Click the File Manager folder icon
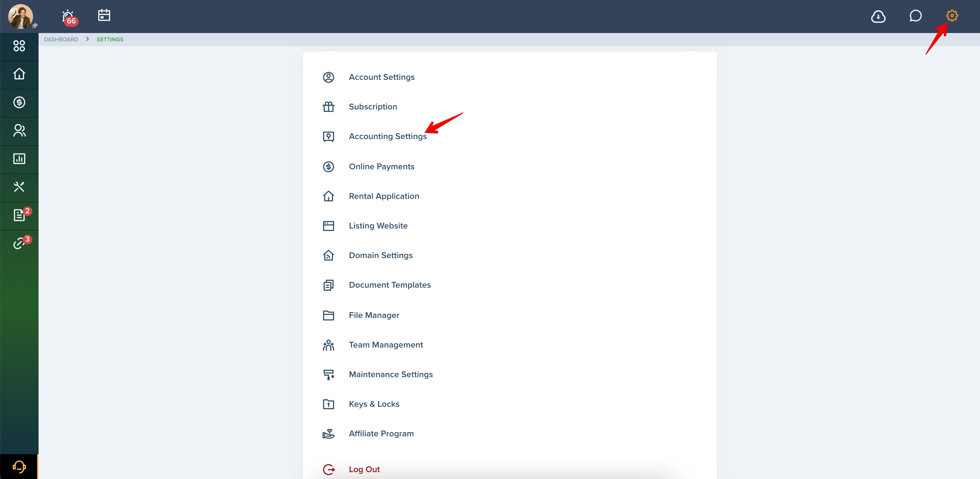Image resolution: width=980 pixels, height=479 pixels. click(328, 315)
